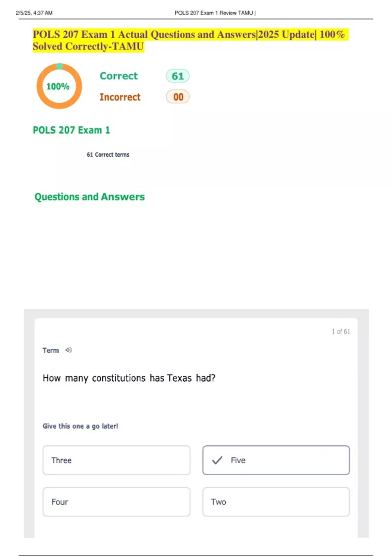Click the orange 00 incorrect badge
The image size is (392, 556).
(178, 97)
